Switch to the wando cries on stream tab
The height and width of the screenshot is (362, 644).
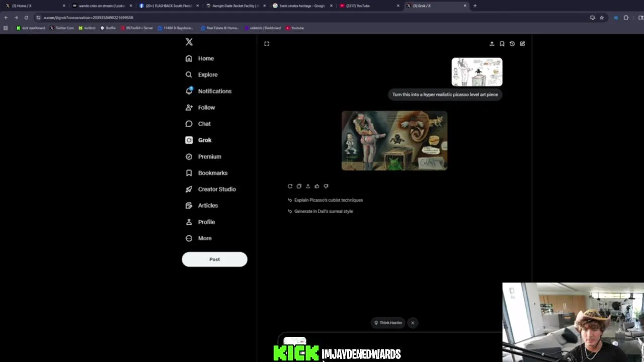point(102,6)
